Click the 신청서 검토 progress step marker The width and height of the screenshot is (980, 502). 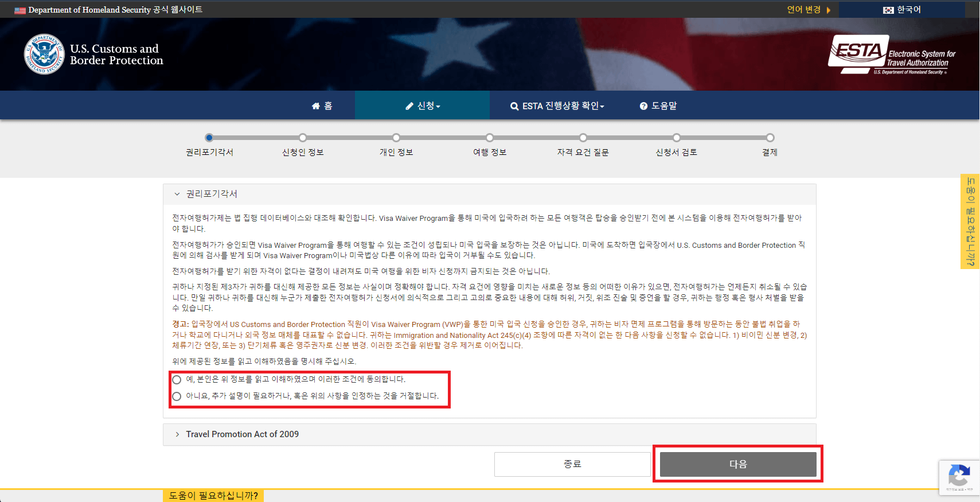click(677, 138)
